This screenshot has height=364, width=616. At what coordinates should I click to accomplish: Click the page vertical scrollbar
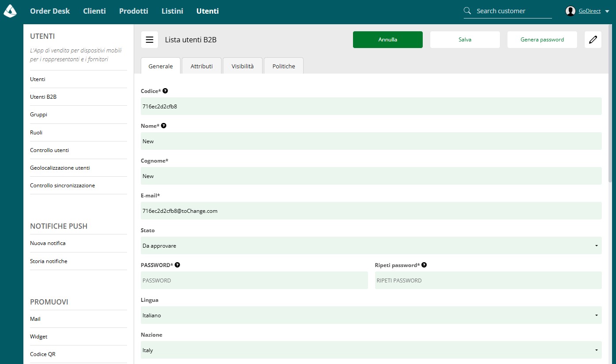611,104
